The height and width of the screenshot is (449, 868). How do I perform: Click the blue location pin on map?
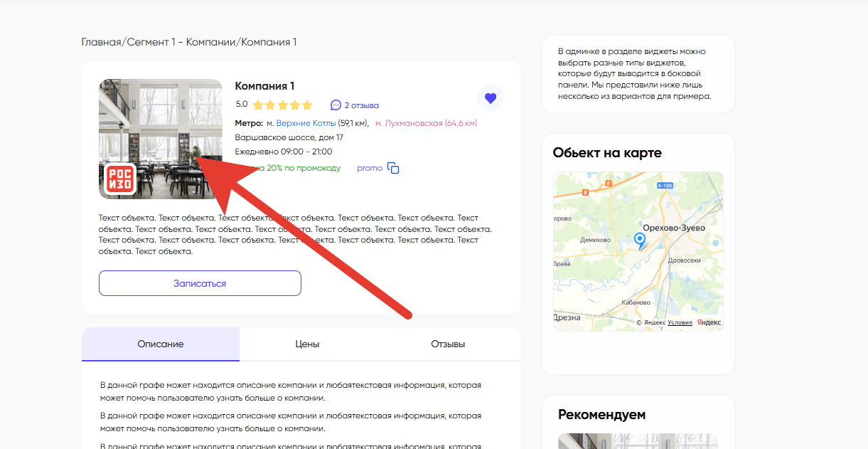(x=640, y=241)
